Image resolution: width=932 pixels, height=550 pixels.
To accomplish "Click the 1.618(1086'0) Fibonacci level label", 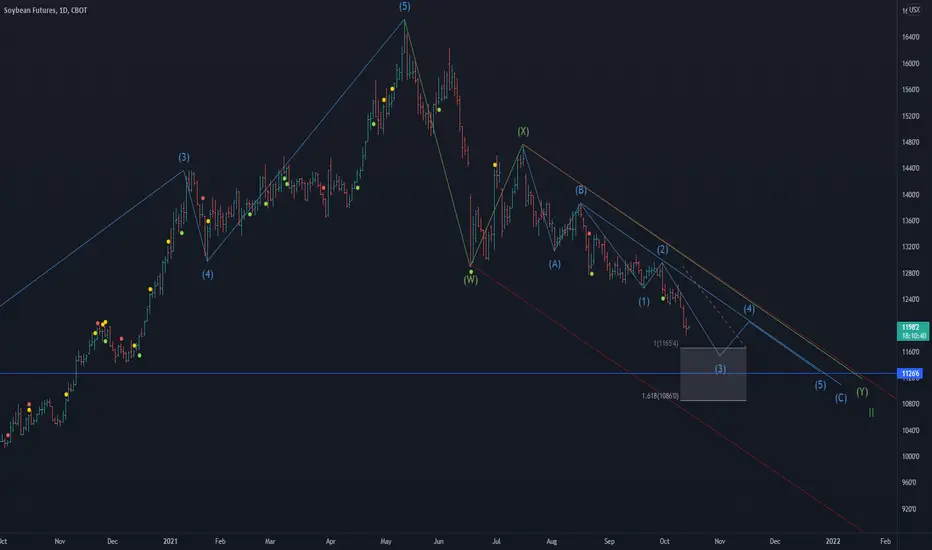I will click(660, 396).
